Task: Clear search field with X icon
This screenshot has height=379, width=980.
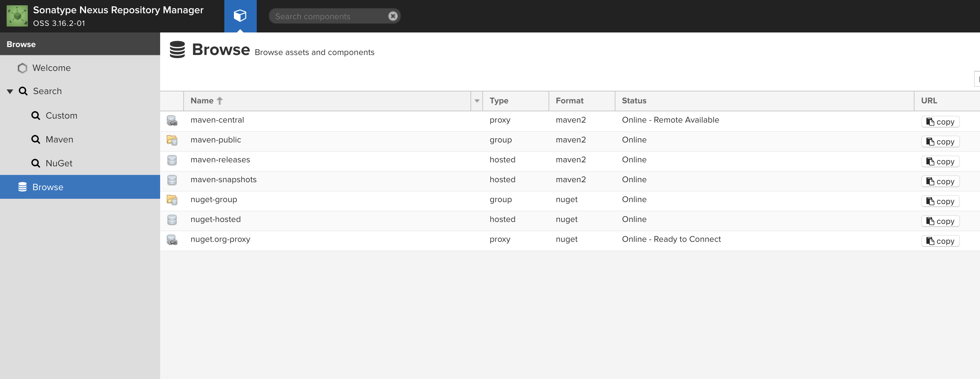Action: tap(393, 16)
